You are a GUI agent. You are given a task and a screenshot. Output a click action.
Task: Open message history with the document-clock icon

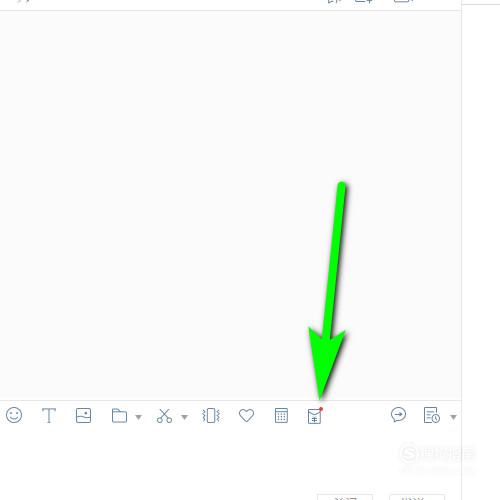(x=432, y=415)
